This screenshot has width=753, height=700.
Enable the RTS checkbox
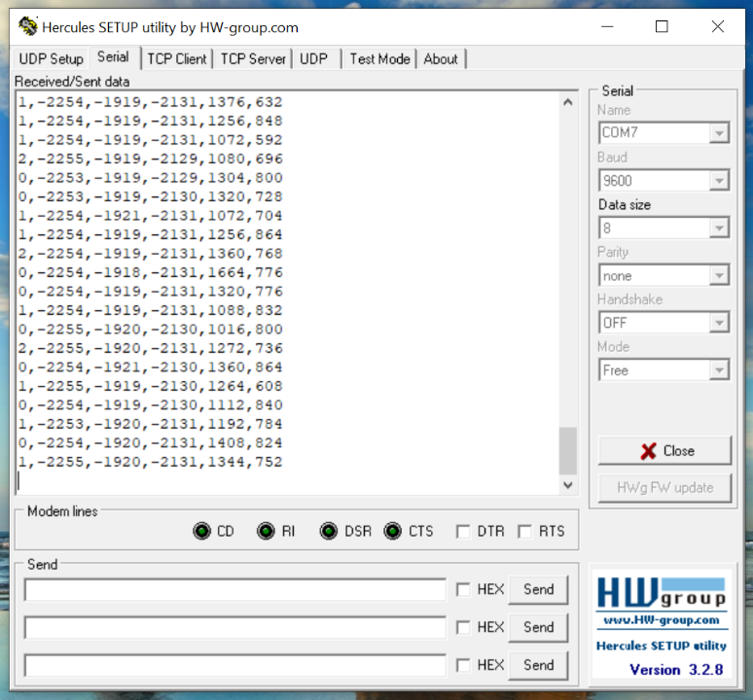point(525,532)
